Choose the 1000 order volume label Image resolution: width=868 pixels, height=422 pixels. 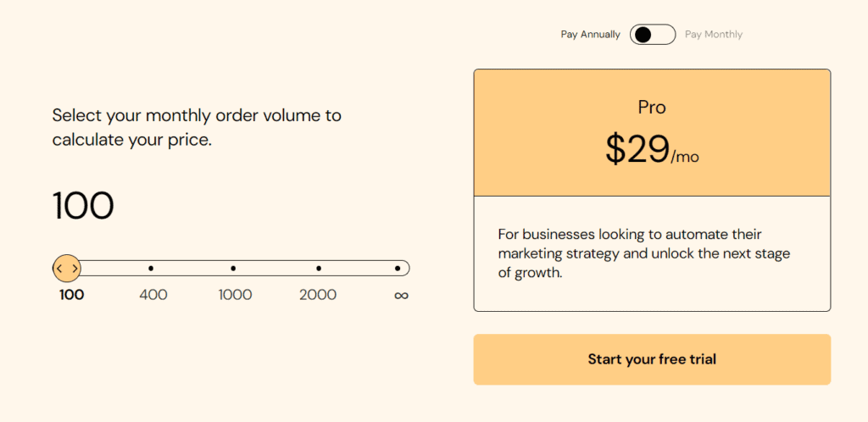tap(235, 295)
